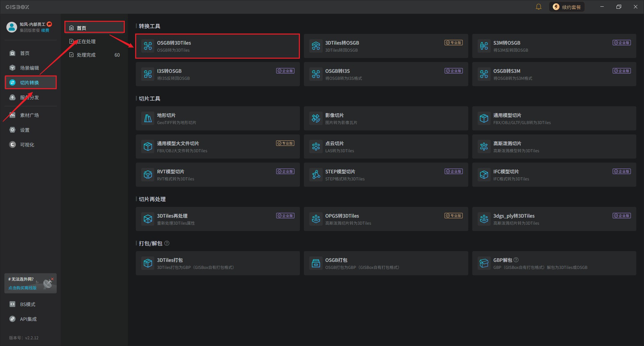The height and width of the screenshot is (346, 644).
Task: Open the 3DTiles转OSGB conversion tool
Action: 386,46
